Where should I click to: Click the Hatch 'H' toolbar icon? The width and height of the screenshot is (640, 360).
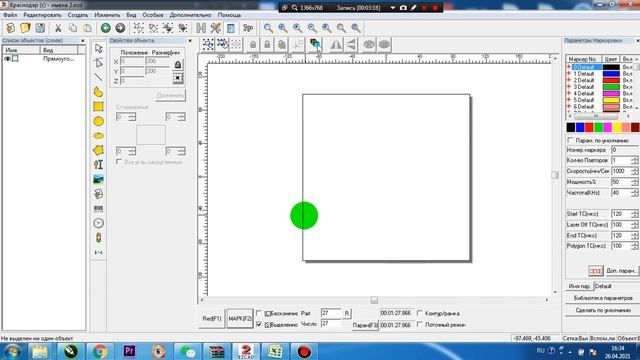coord(201,28)
